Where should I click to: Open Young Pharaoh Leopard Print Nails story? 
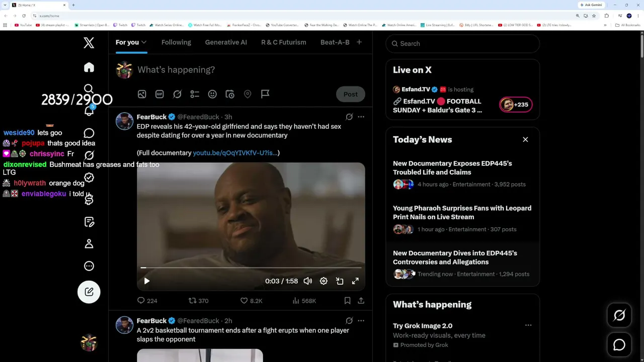[x=462, y=219]
